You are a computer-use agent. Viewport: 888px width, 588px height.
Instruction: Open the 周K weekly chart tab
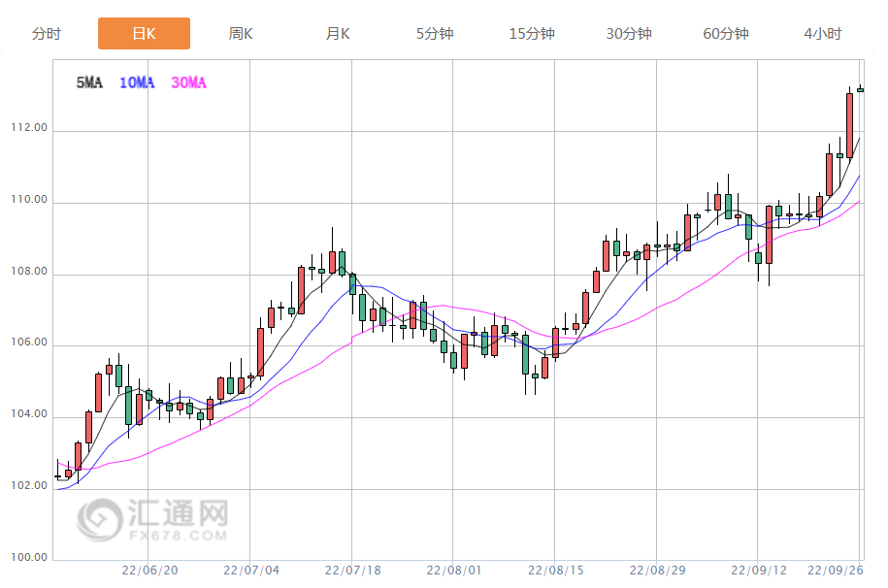(241, 34)
